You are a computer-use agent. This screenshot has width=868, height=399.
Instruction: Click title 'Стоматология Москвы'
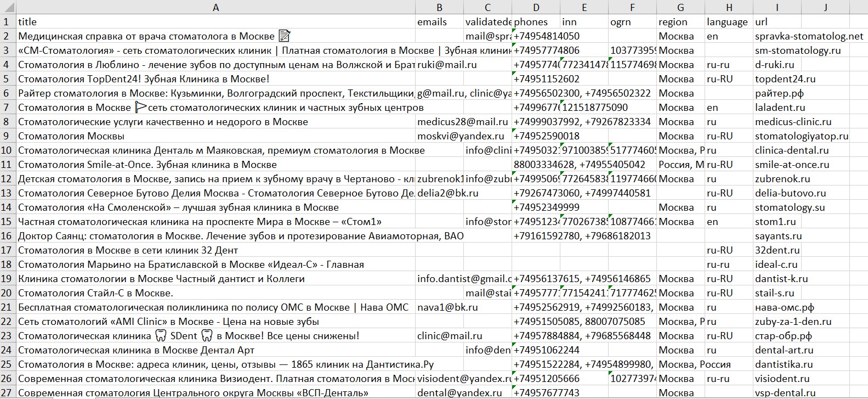pos(71,136)
